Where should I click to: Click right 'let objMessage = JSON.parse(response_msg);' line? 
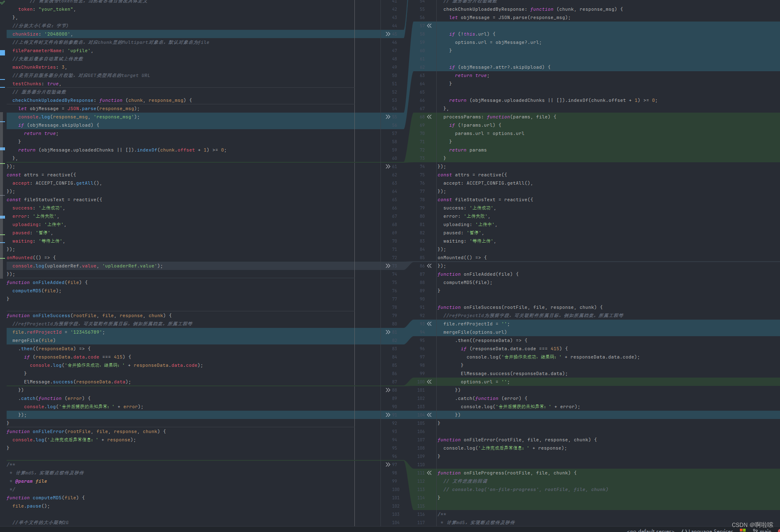pos(510,17)
